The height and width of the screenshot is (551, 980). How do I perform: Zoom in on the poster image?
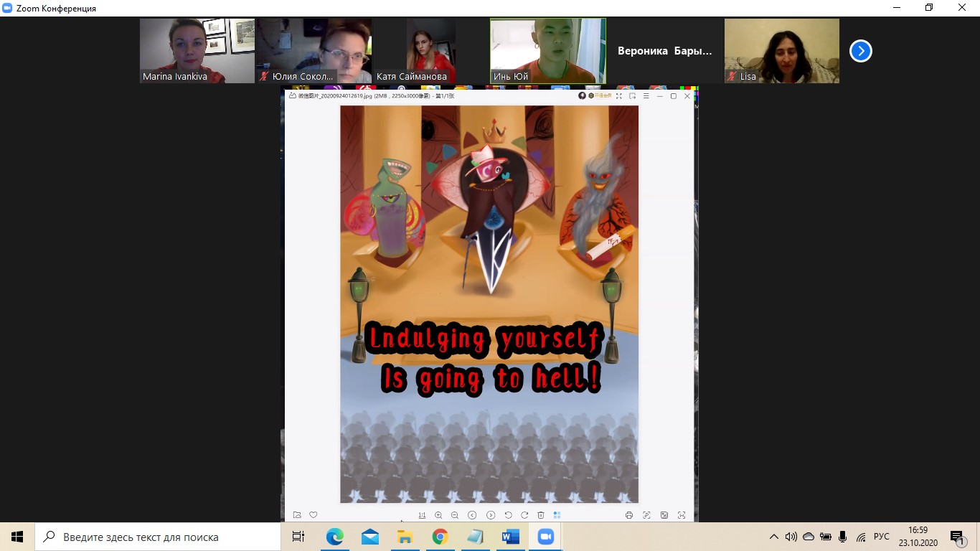[438, 515]
